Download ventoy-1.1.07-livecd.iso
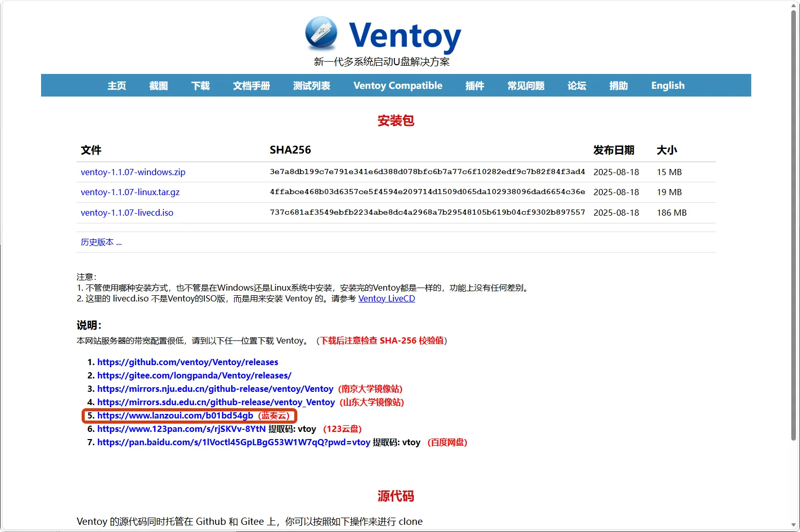The image size is (800, 532). pos(127,213)
